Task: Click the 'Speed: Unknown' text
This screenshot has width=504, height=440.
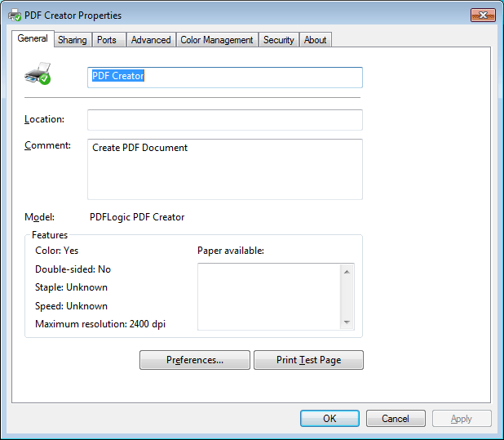Action: [71, 306]
